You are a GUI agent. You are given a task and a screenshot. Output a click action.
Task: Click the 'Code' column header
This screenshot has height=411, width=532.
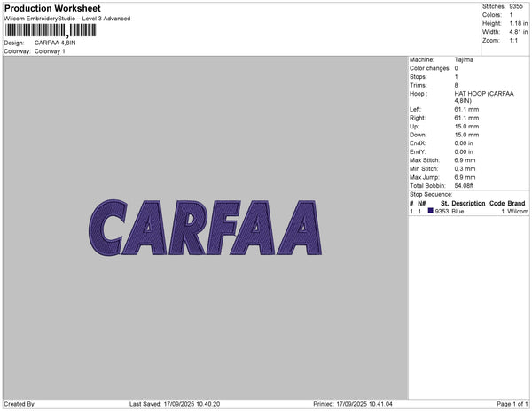(x=497, y=204)
